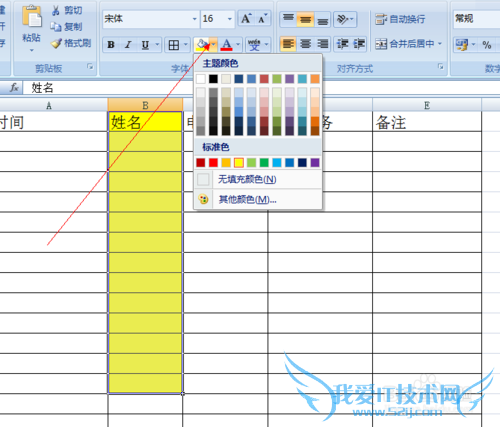Toggle Bold formatting

pyautogui.click(x=111, y=45)
